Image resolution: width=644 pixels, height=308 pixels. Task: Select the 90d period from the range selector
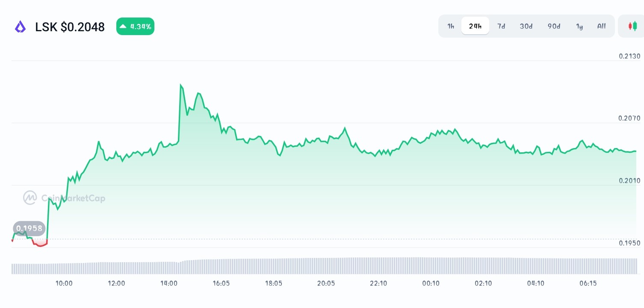pyautogui.click(x=554, y=26)
